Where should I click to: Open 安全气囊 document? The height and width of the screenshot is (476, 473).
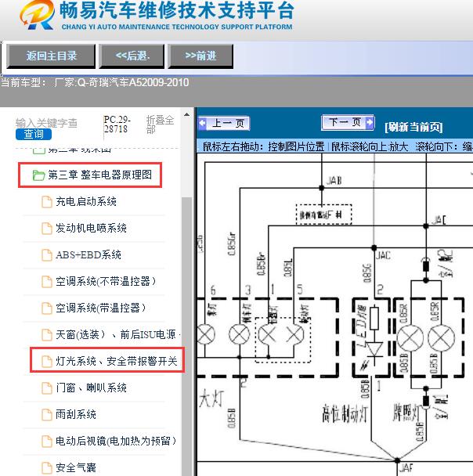[76, 468]
